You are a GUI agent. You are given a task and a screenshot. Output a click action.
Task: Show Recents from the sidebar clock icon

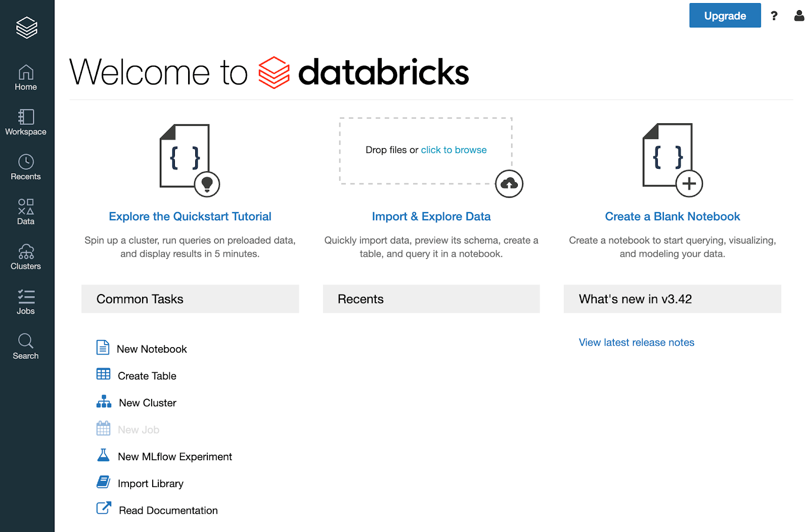tap(26, 167)
